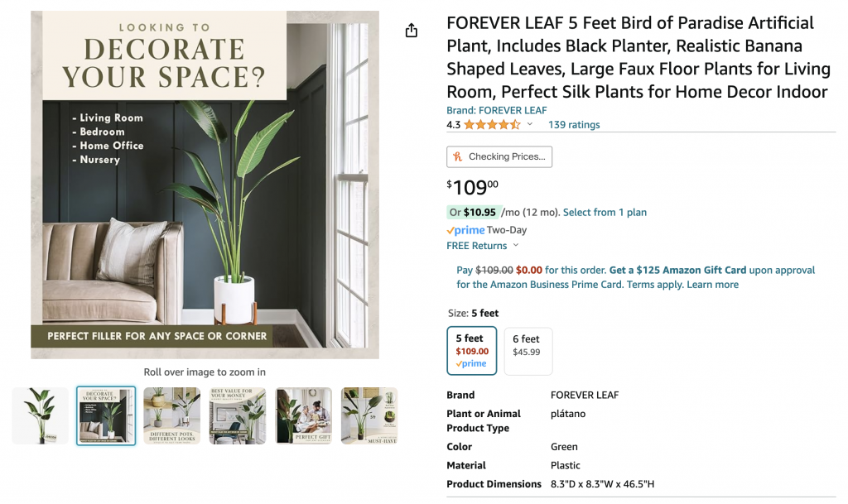Click the main product image
Screen dimensions: 848x504
pyautogui.click(x=205, y=185)
